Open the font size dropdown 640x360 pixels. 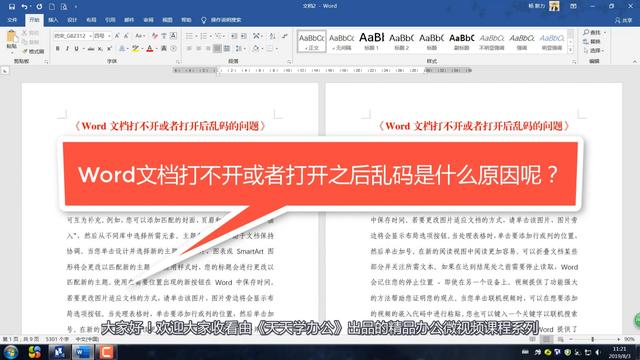pos(109,36)
